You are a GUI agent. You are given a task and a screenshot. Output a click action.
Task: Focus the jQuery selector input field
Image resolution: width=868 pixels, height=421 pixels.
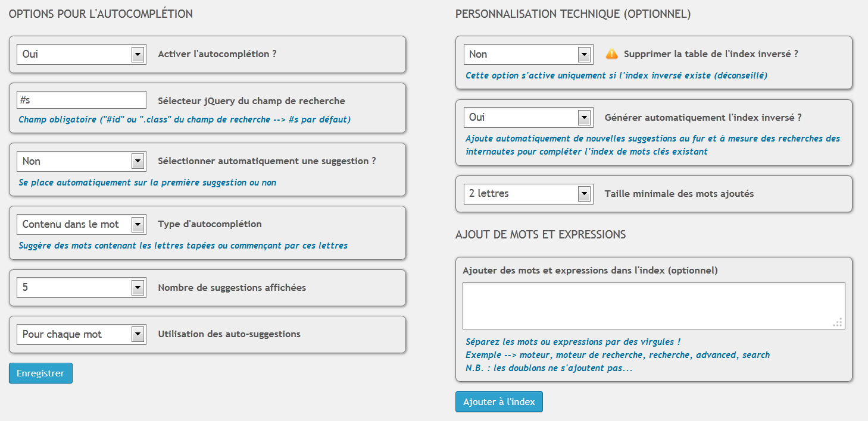click(x=81, y=100)
